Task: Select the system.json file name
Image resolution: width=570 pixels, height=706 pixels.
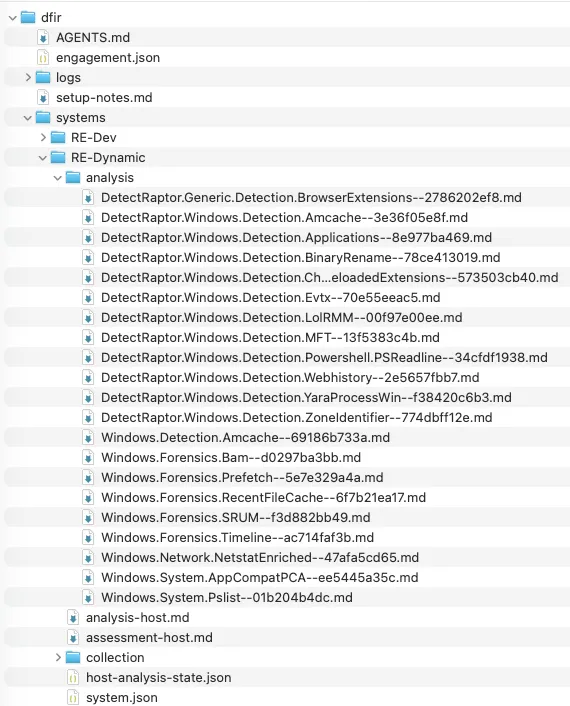Action: click(x=122, y=697)
